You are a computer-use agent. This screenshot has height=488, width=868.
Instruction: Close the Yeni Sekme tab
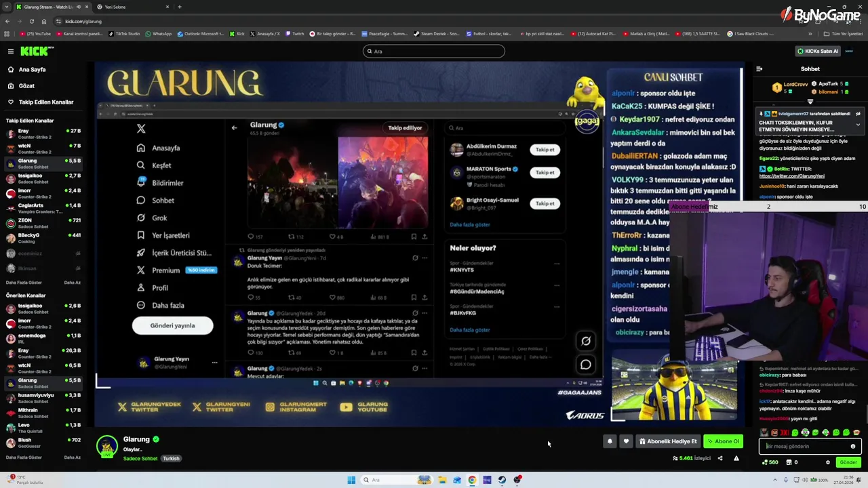tap(167, 7)
